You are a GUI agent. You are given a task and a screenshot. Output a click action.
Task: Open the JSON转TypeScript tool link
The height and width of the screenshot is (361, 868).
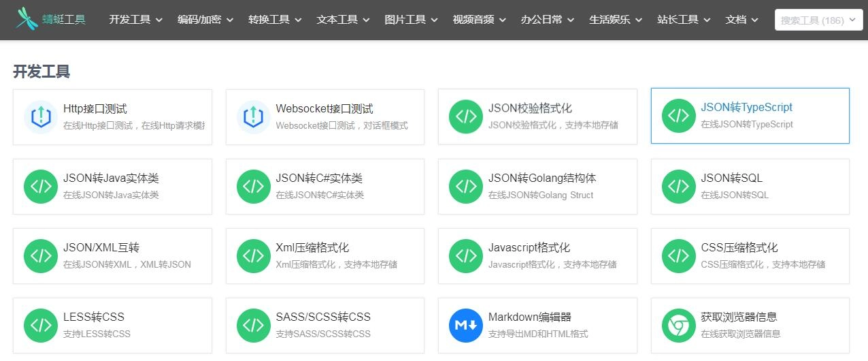pos(746,108)
